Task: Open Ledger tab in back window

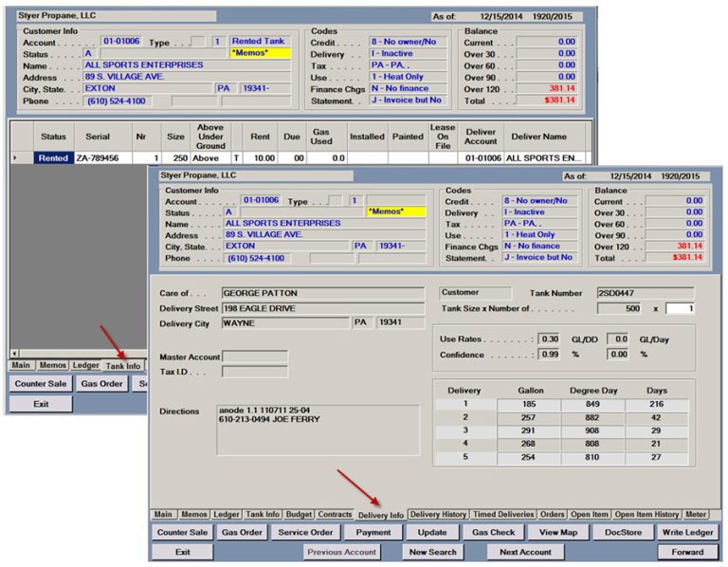Action: 86,365
